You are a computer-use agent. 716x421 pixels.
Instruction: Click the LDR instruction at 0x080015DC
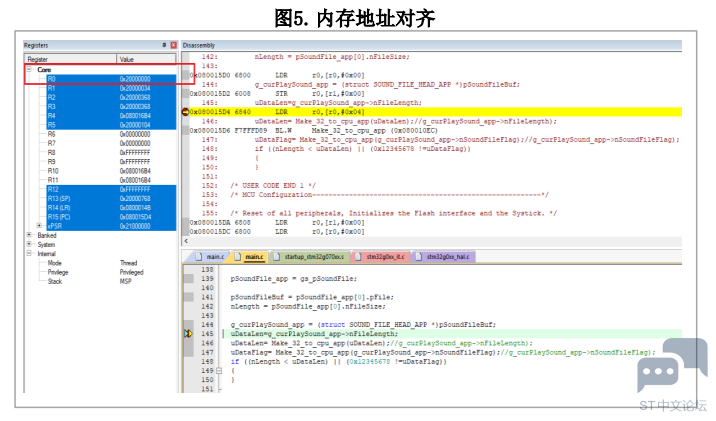pos(277,232)
